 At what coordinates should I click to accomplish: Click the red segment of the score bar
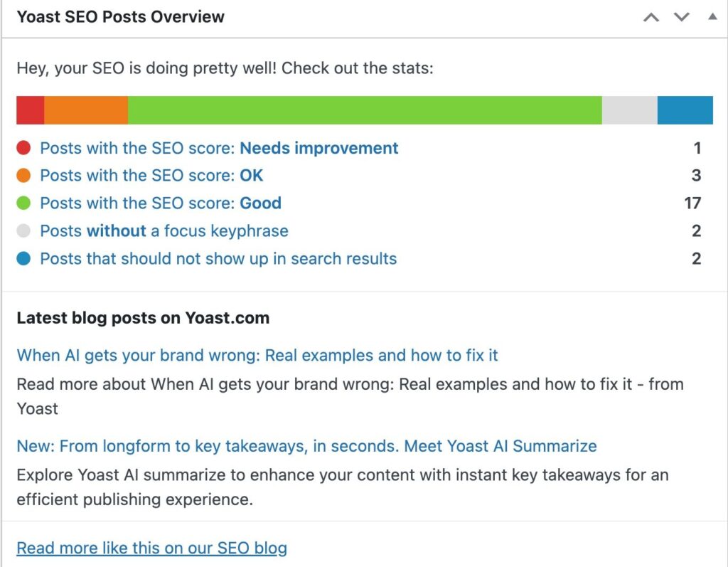tap(30, 110)
